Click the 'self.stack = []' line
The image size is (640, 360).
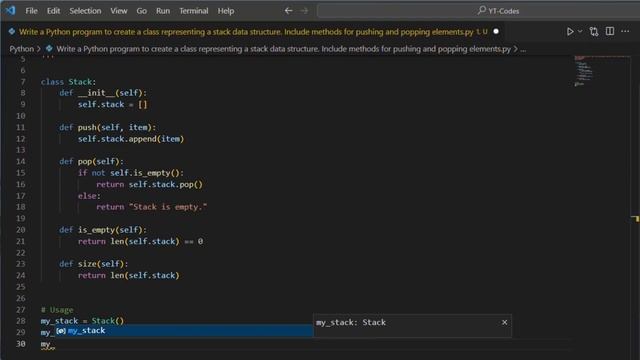click(113, 104)
